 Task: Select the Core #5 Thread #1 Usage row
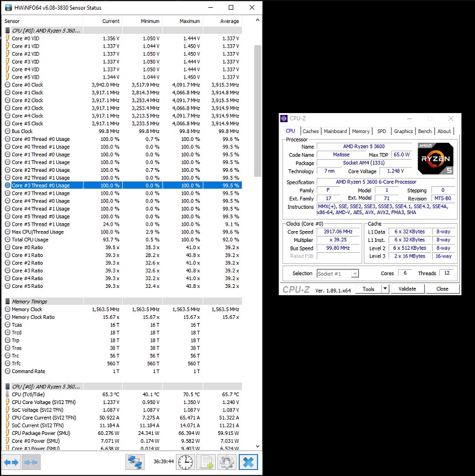pyautogui.click(x=122, y=224)
